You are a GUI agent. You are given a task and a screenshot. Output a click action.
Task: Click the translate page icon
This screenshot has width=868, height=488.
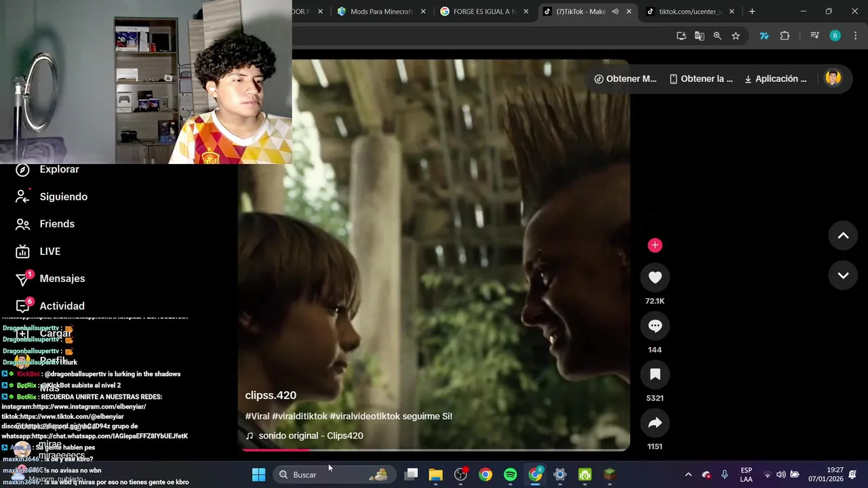699,36
